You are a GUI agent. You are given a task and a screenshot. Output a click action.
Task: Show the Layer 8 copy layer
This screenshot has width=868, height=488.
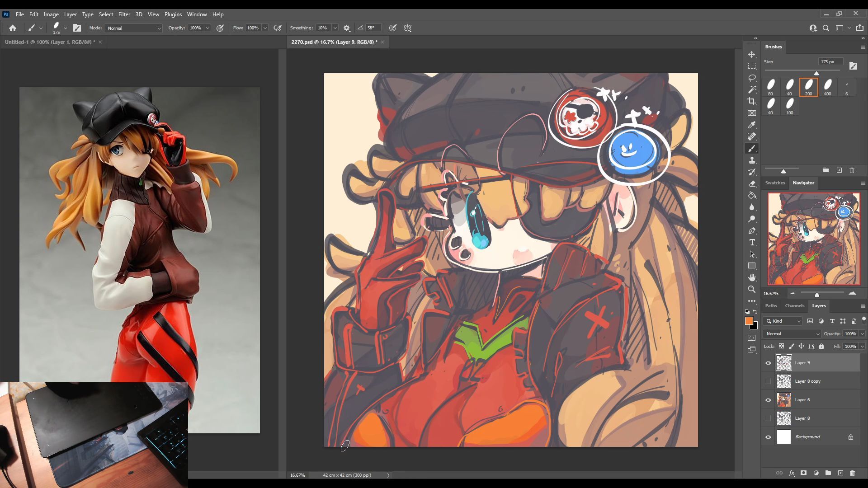coord(768,381)
